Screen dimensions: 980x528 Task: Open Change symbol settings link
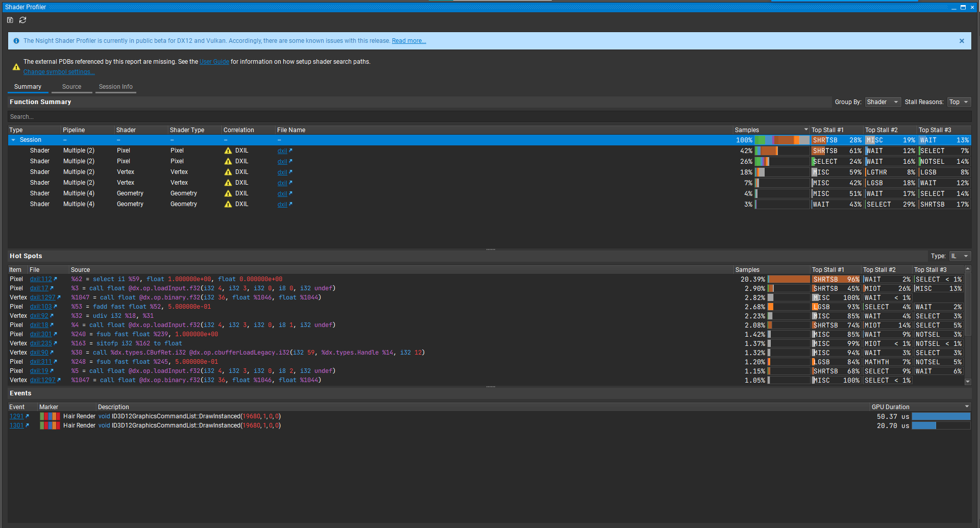pos(59,72)
